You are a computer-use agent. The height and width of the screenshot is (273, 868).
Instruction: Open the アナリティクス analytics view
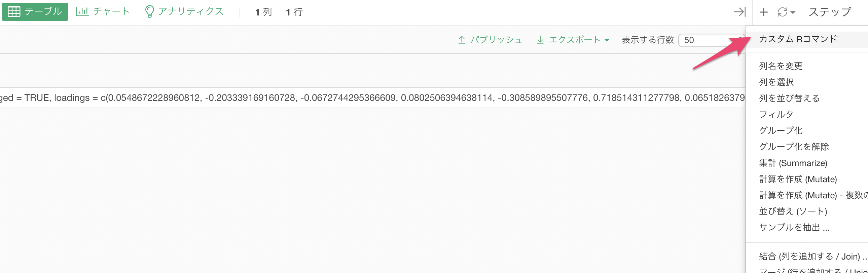click(x=184, y=12)
